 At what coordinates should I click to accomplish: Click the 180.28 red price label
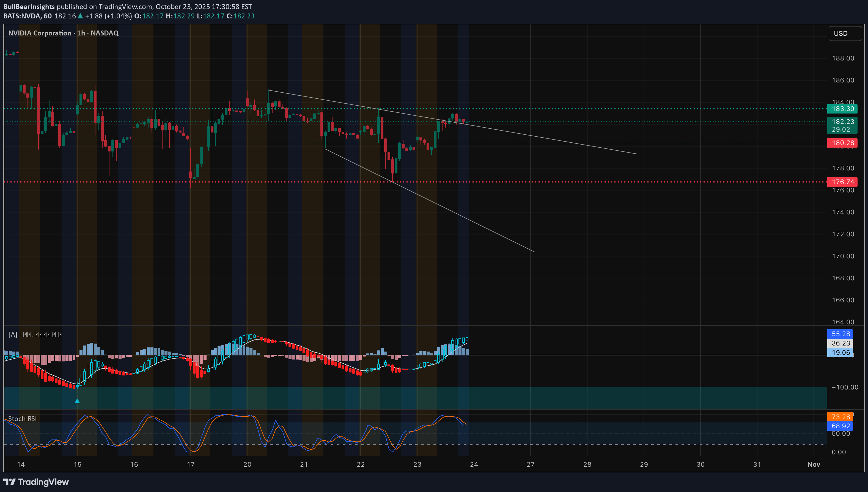[842, 143]
